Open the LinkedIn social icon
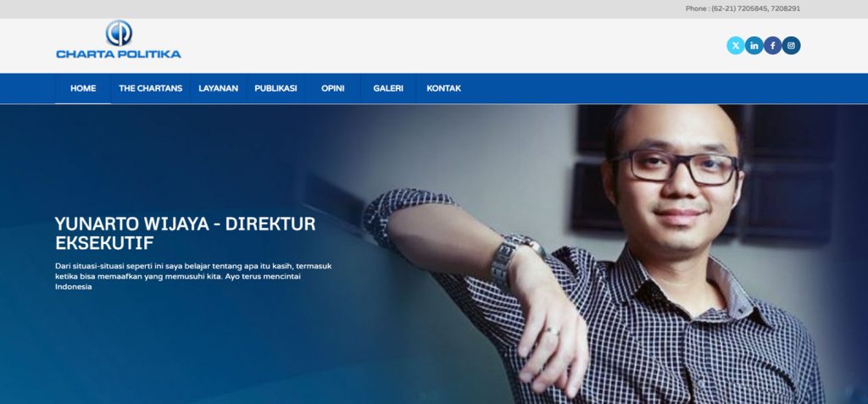Image resolution: width=868 pixels, height=404 pixels. [x=754, y=46]
